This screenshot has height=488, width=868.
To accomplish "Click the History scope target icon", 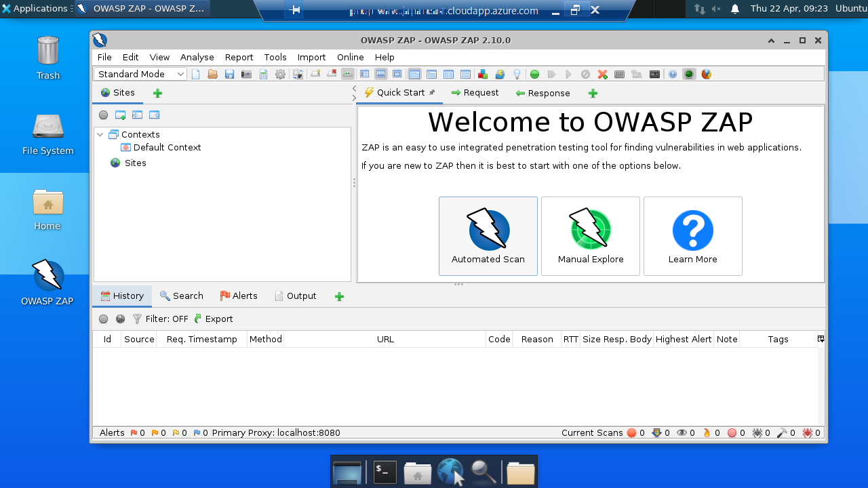I will click(103, 319).
